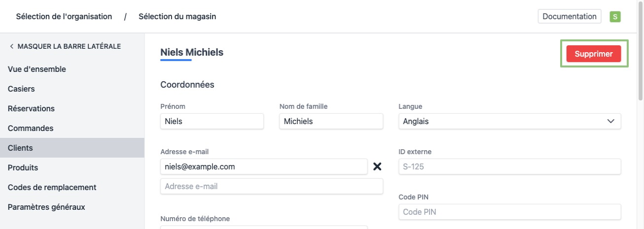Open the Casiers section
This screenshot has height=229, width=644.
pyautogui.click(x=21, y=89)
